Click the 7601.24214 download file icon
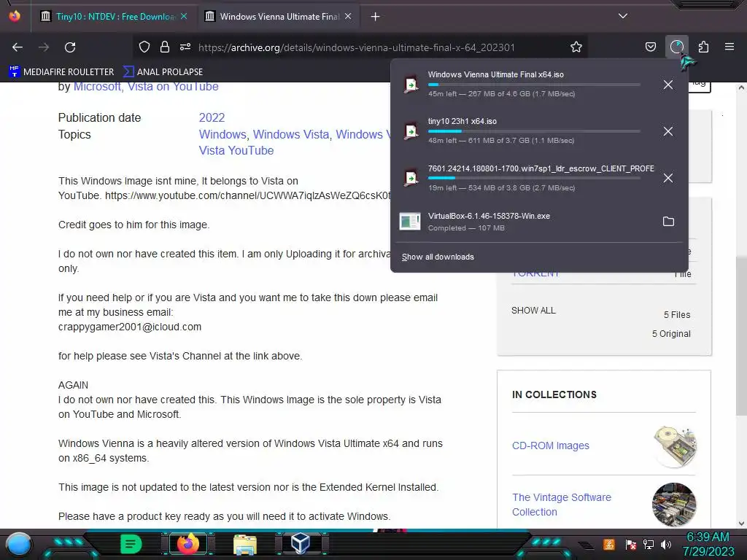The image size is (747, 560). pos(410,178)
